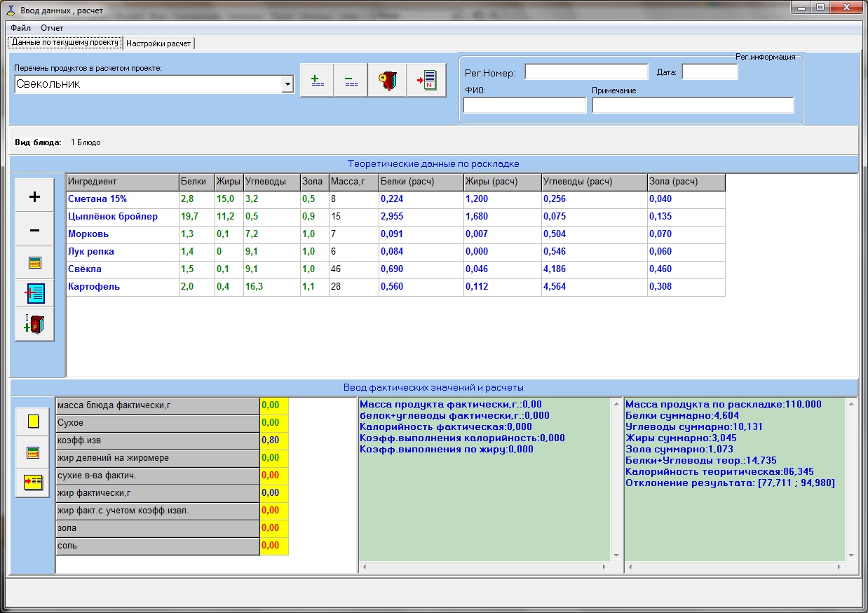Screen dimensions: 868x613
Task: Click the масса блюда фактически value cell
Action: click(x=274, y=405)
